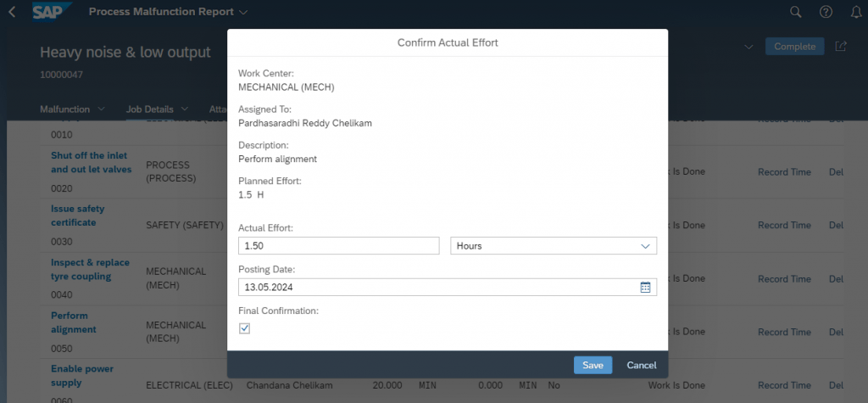Cancel the Confirm Actual Effort dialog
868x403 pixels.
[642, 366]
